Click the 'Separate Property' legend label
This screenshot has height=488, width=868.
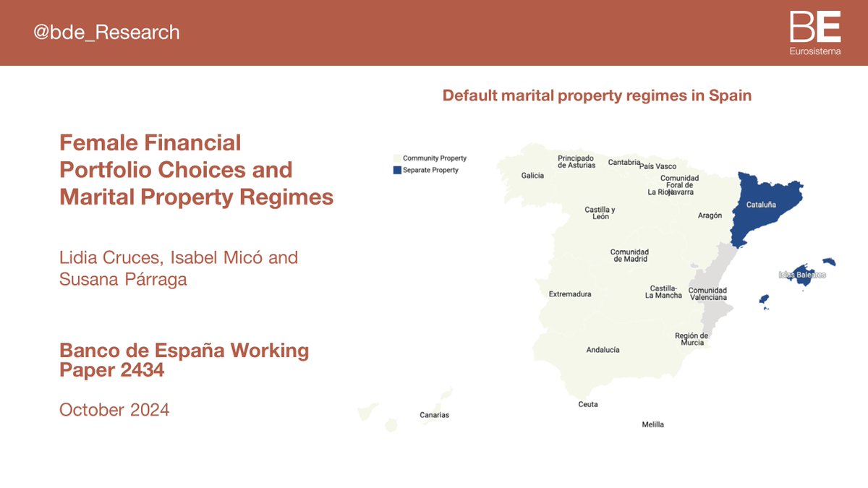tap(431, 171)
